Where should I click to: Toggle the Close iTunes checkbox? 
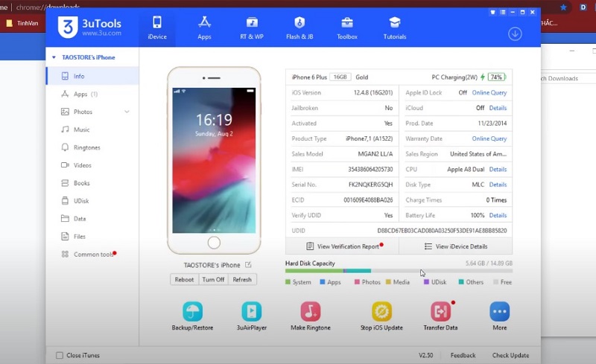(60, 355)
